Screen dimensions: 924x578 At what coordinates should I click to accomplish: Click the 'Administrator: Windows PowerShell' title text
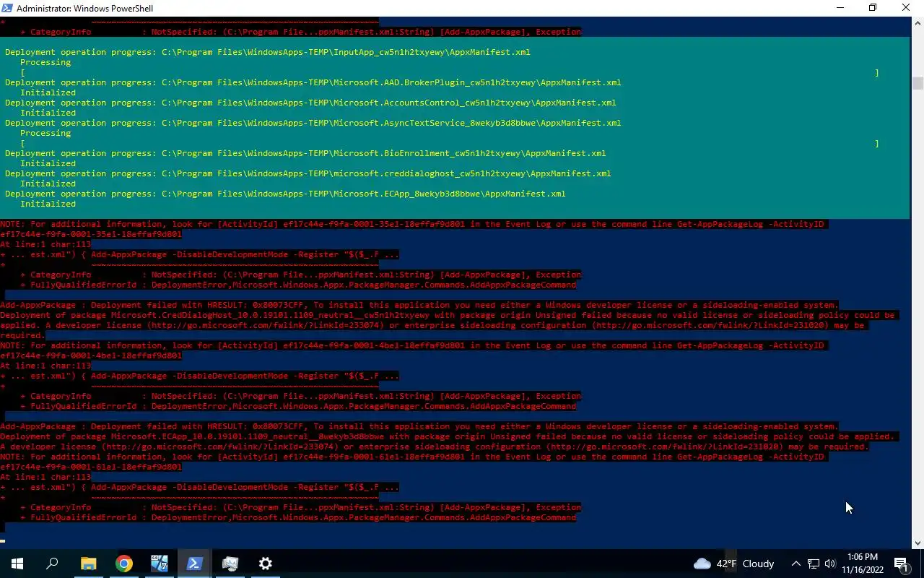click(x=84, y=8)
